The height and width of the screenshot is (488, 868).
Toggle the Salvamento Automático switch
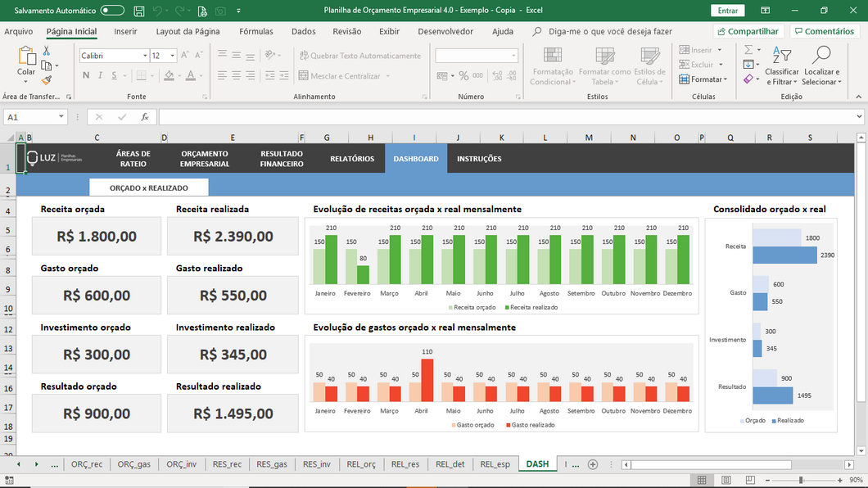pos(112,11)
